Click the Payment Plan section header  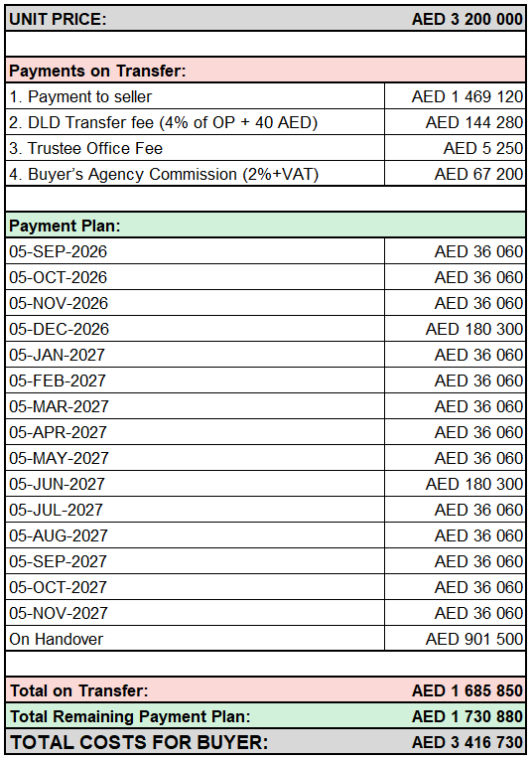coord(265,226)
